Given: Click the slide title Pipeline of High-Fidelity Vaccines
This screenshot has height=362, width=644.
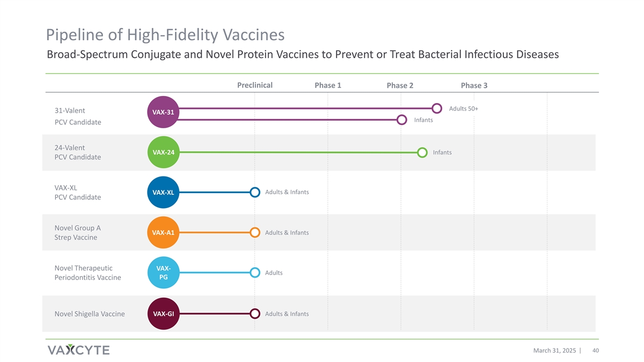Looking at the screenshot, I should [165, 35].
